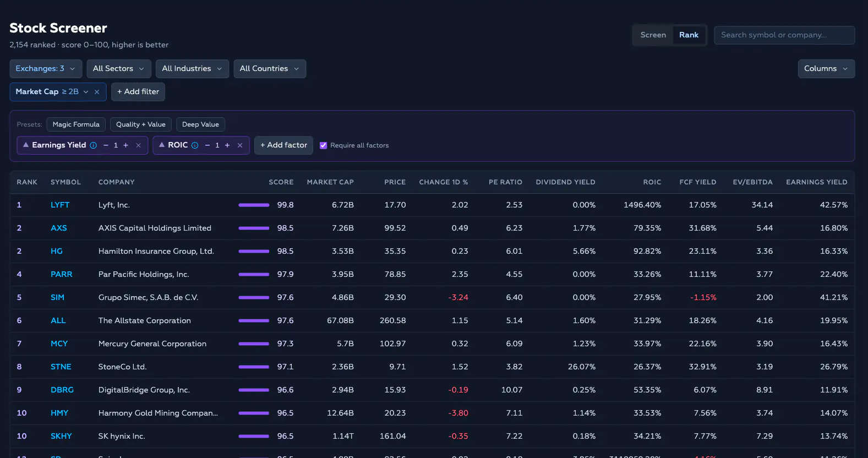Select company name Hamilton Insurance Group, Ltd.
The image size is (868, 458).
(x=156, y=252)
